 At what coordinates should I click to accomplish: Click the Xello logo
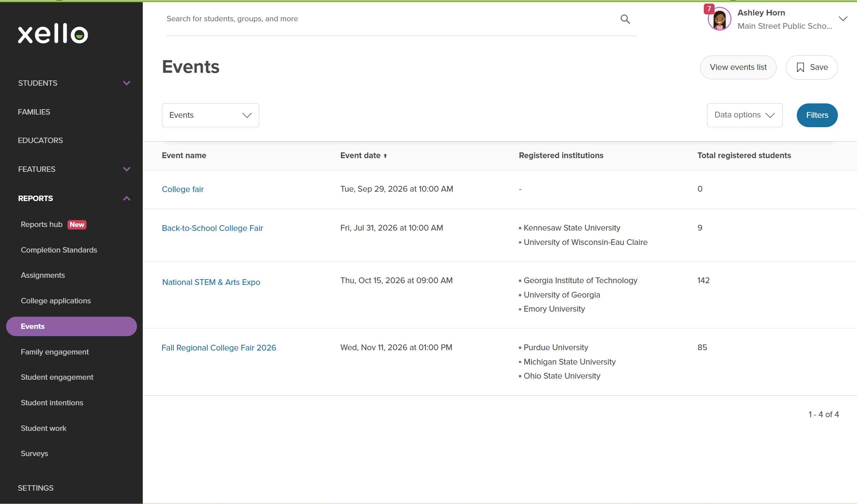[53, 34]
